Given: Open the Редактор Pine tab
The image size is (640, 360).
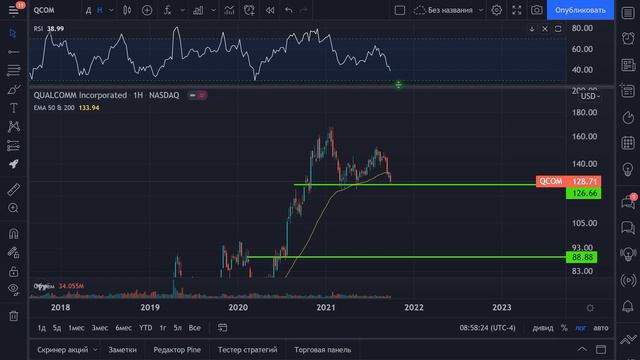Looking at the screenshot, I should (x=177, y=350).
